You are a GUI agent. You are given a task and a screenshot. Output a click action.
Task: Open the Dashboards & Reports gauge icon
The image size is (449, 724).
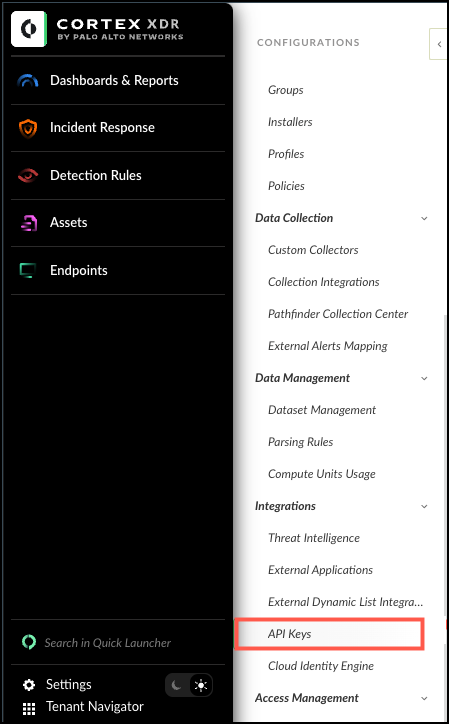click(28, 81)
